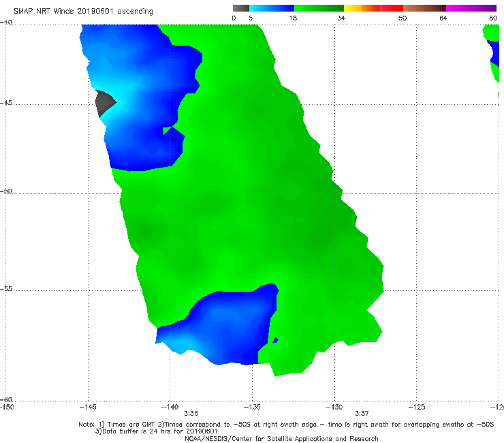The width and height of the screenshot is (504, 443).
Task: Click the yellow-red 34-50 colorbar segment
Action: pos(373,8)
